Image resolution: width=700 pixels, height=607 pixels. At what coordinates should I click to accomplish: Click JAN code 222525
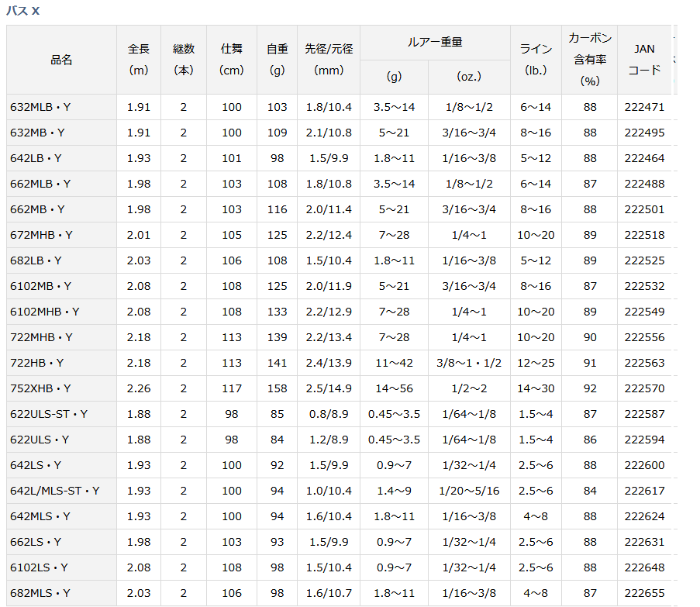(x=645, y=260)
